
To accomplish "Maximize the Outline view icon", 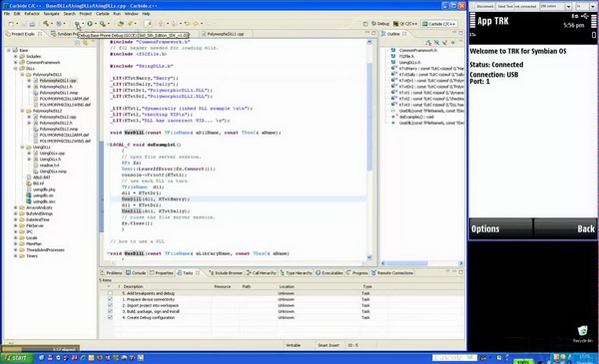I will point(460,33).
